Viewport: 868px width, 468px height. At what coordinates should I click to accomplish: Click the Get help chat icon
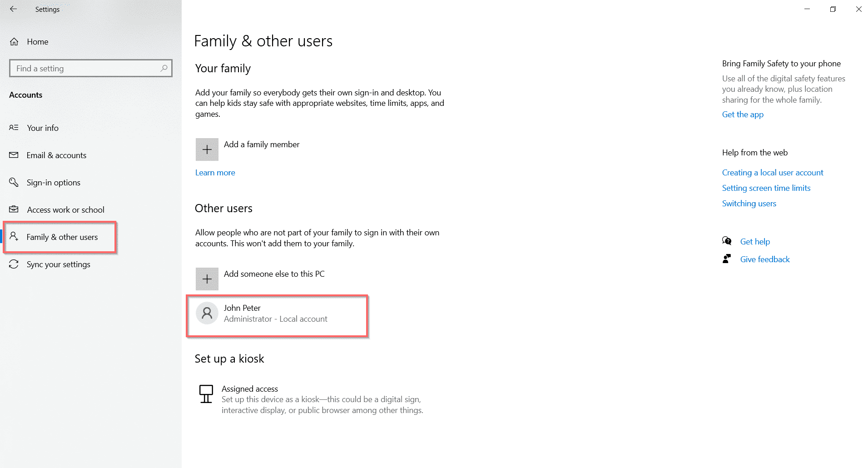(x=727, y=241)
